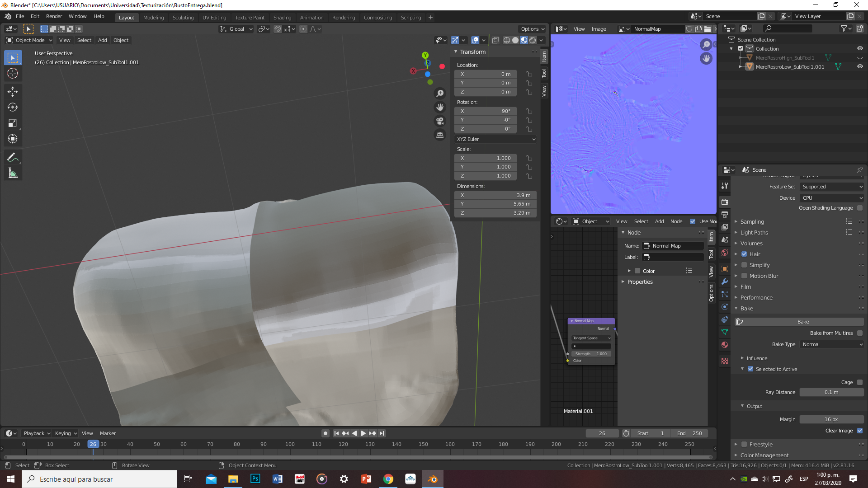The height and width of the screenshot is (488, 868).
Task: Expand the Light Paths panel
Action: tap(754, 232)
